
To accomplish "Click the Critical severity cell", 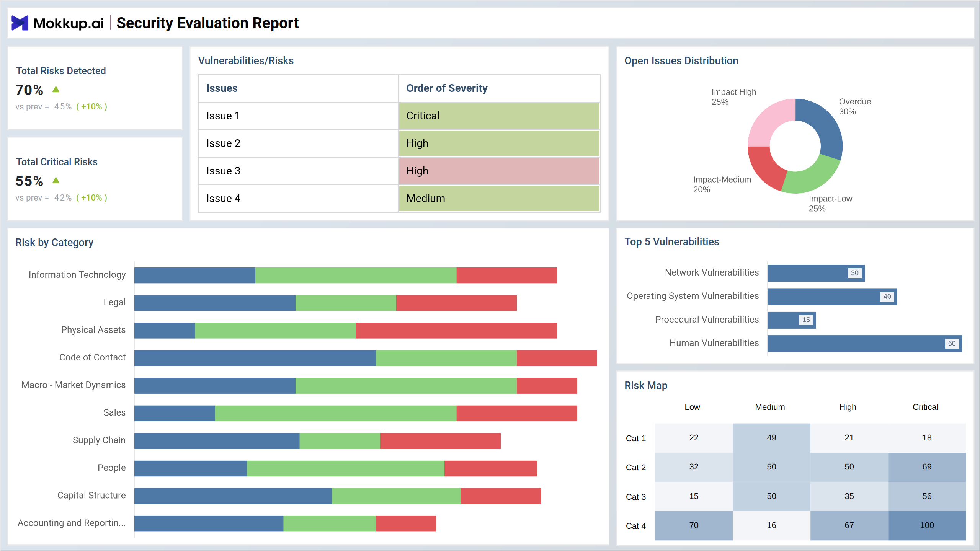I will click(x=499, y=116).
